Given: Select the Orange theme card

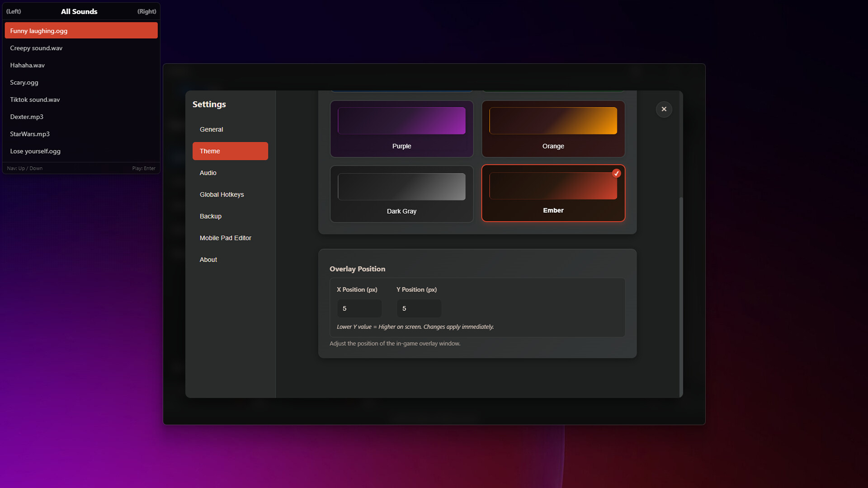Looking at the screenshot, I should pos(553,129).
